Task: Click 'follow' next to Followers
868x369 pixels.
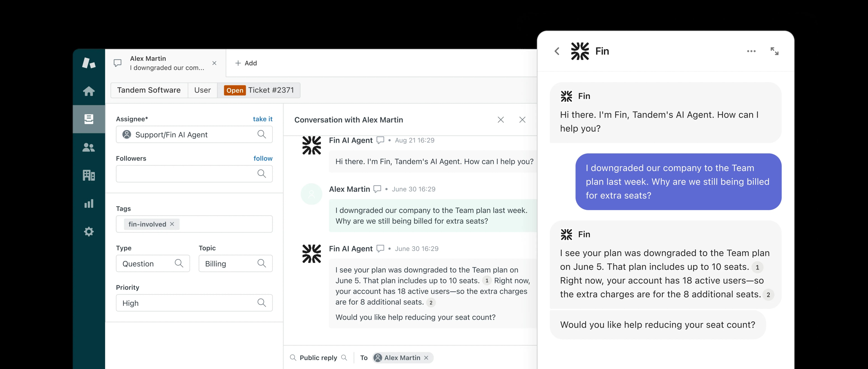Action: (x=263, y=158)
